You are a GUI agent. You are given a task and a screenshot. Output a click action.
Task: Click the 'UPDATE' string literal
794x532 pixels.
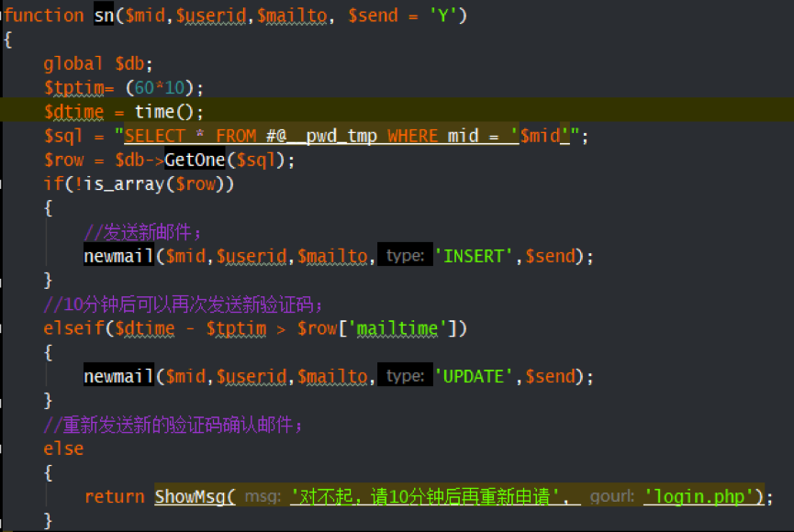[475, 376]
